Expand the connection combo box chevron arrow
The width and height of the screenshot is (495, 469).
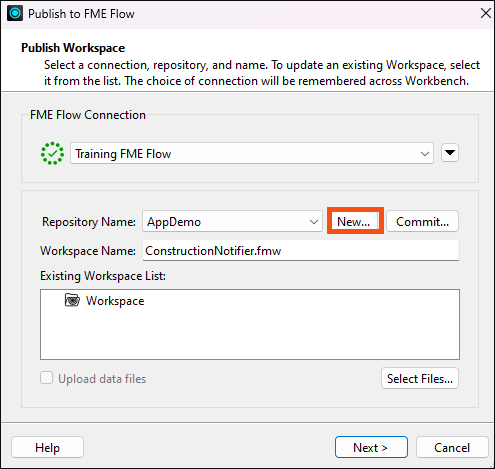pos(424,154)
